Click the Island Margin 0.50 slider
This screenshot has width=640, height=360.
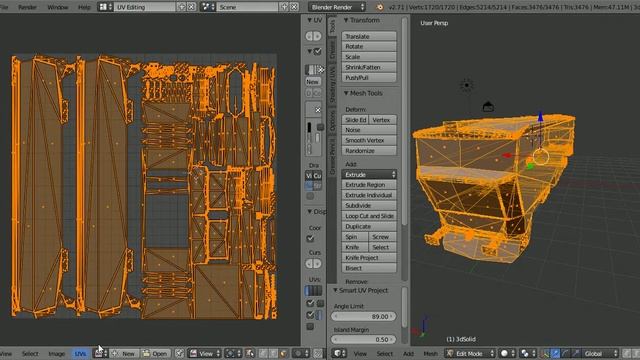[363, 340]
